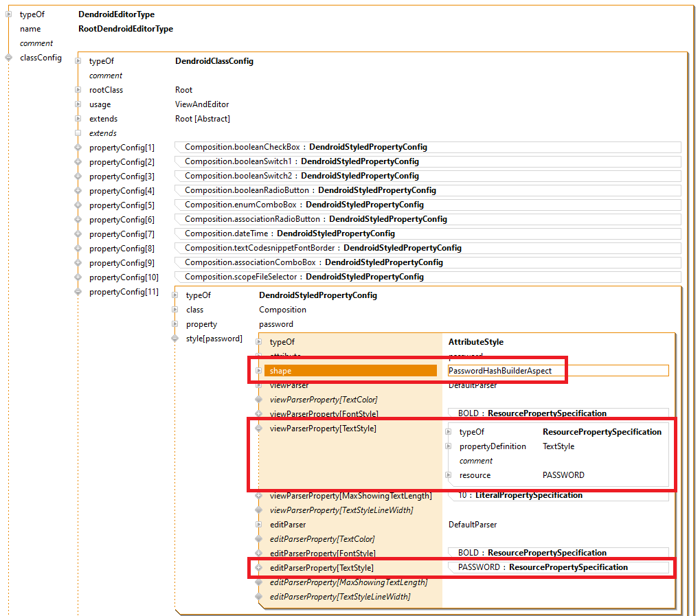
Task: Click the diamond icon beside viewParserProperty[TextColor]
Action: pyautogui.click(x=259, y=400)
